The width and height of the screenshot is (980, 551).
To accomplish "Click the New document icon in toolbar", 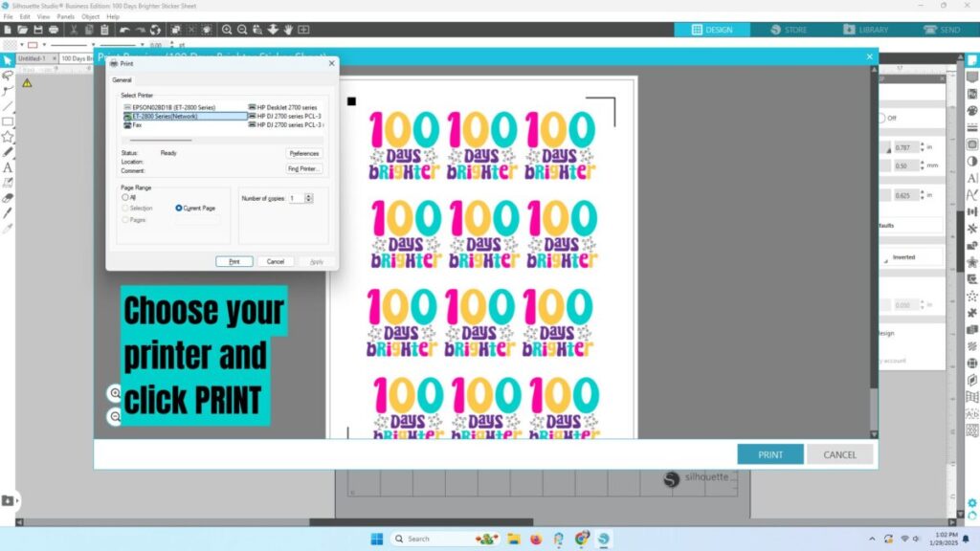I will [x=8, y=30].
